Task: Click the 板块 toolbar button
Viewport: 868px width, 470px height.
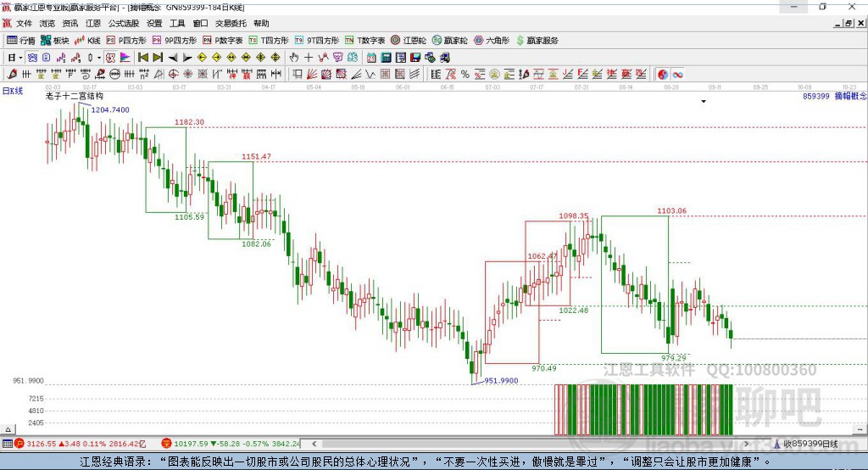Action: pos(55,41)
